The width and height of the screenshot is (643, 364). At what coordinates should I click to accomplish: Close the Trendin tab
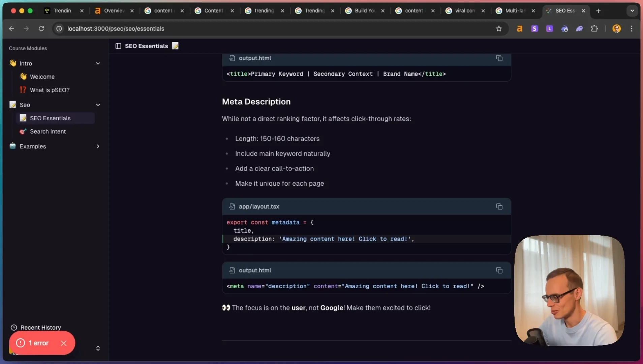[82, 11]
